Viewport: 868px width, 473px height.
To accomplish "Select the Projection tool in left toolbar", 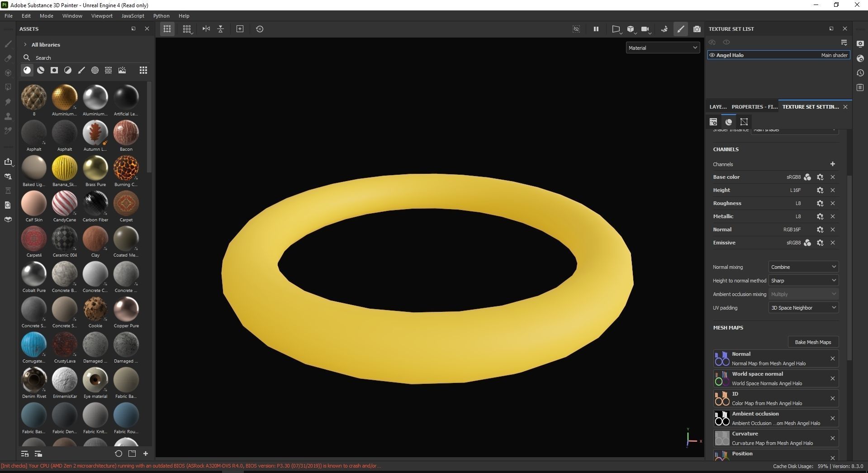I will pos(8,73).
